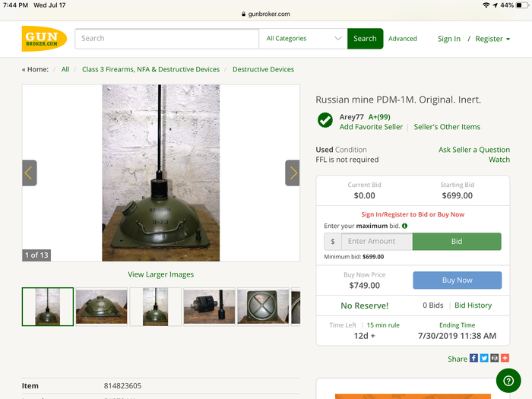Go to previous image with left arrow
532x399 pixels.
click(29, 173)
